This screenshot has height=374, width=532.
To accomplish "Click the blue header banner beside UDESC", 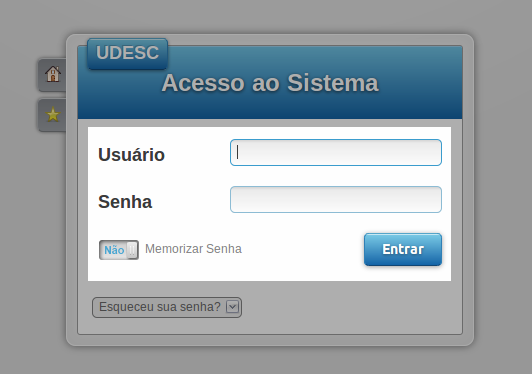I will [x=316, y=58].
